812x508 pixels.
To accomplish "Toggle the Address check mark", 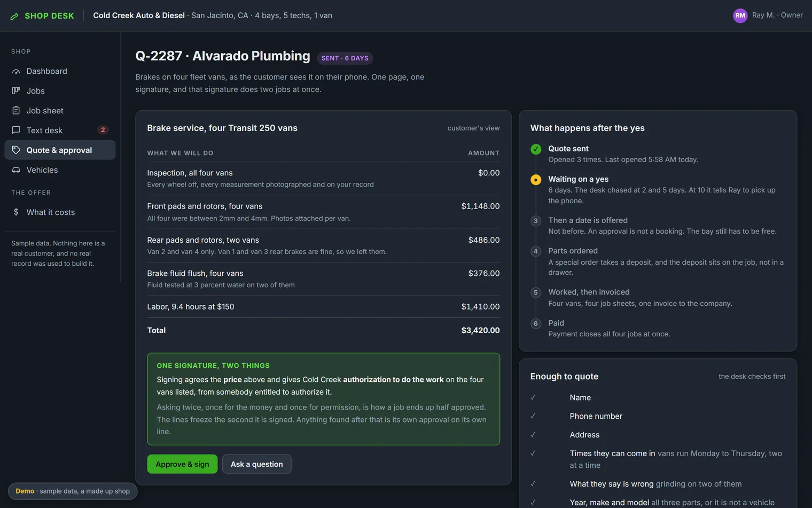I will (x=533, y=435).
